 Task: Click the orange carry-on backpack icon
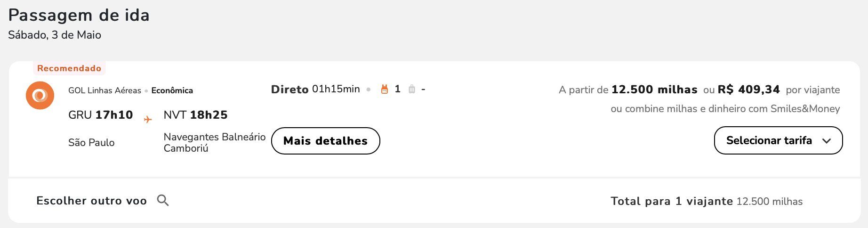click(x=385, y=89)
